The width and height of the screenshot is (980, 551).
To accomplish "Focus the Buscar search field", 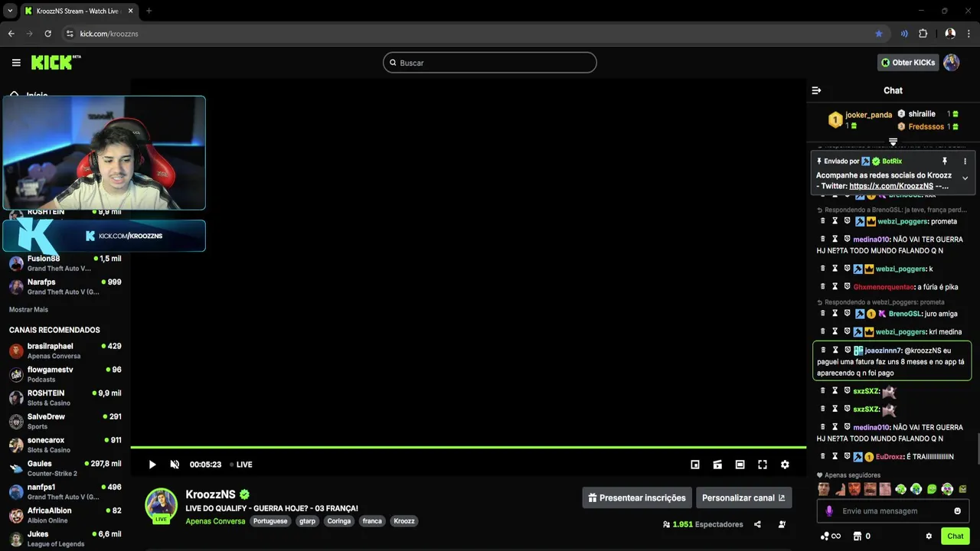I will pyautogui.click(x=490, y=63).
